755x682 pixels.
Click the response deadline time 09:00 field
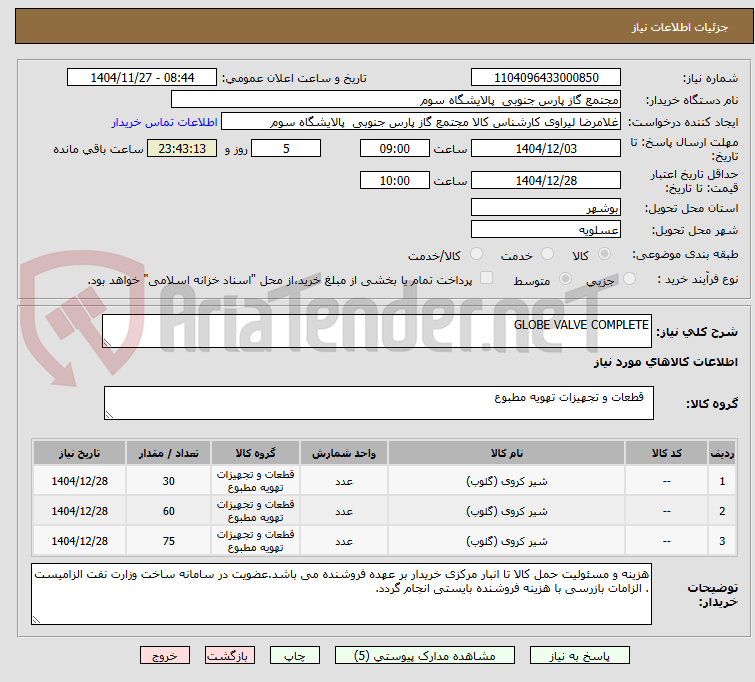point(395,148)
